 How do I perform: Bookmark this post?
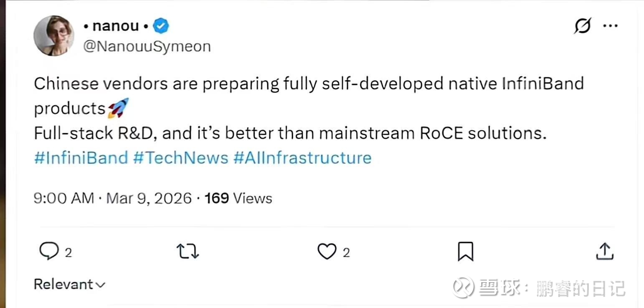pyautogui.click(x=465, y=252)
